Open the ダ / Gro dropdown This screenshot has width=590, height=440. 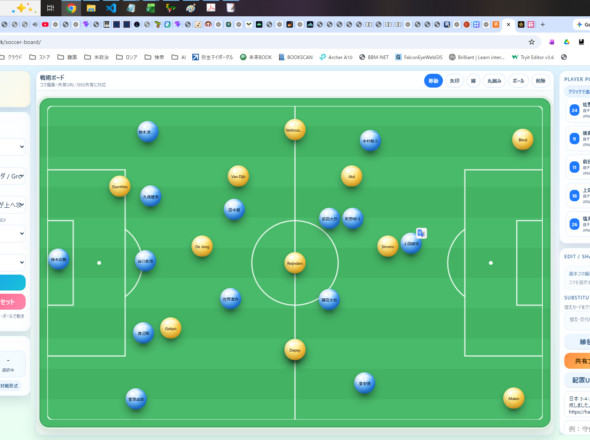[x=12, y=176]
